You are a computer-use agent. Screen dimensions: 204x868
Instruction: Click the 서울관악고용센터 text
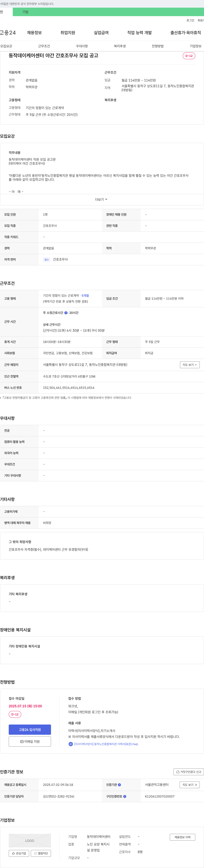click(157, 785)
